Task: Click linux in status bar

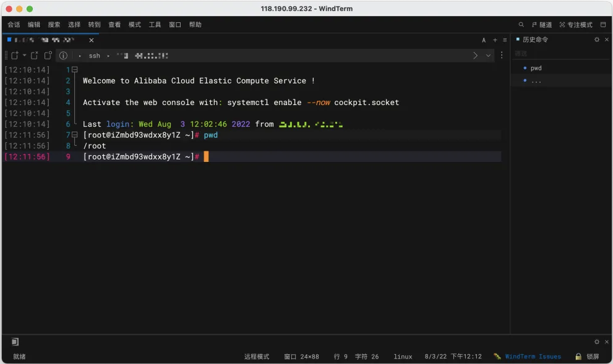Action: pos(403,357)
